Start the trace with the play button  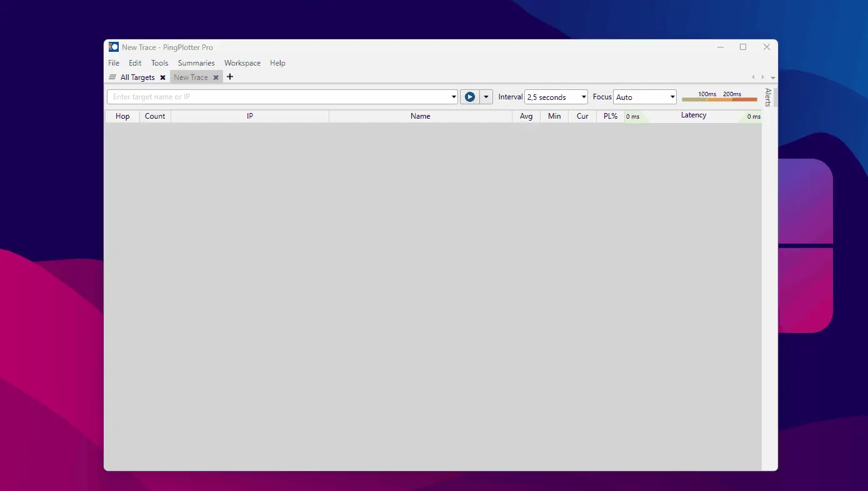pos(470,97)
